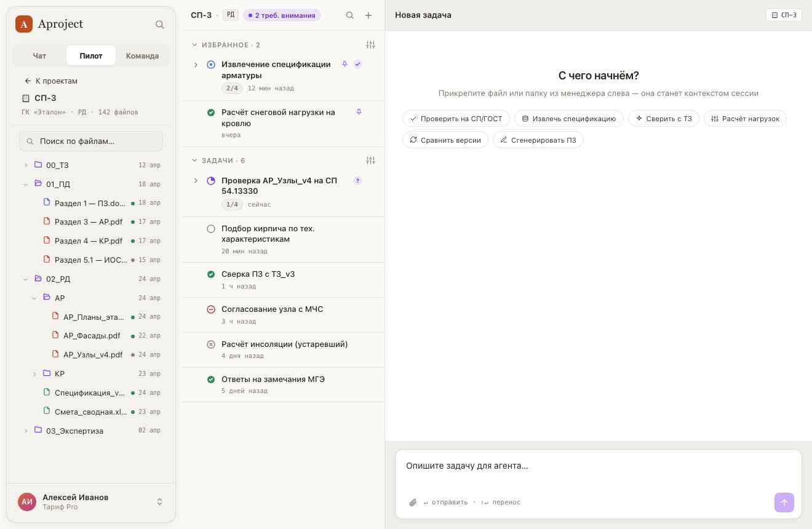Click the attach file paperclip icon

tap(413, 503)
